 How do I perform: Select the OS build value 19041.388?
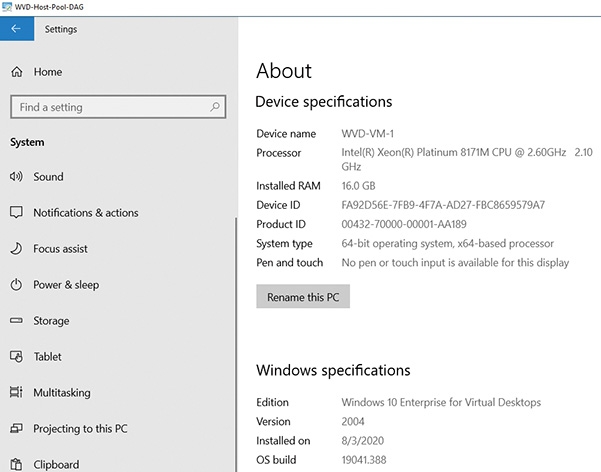pos(364,459)
